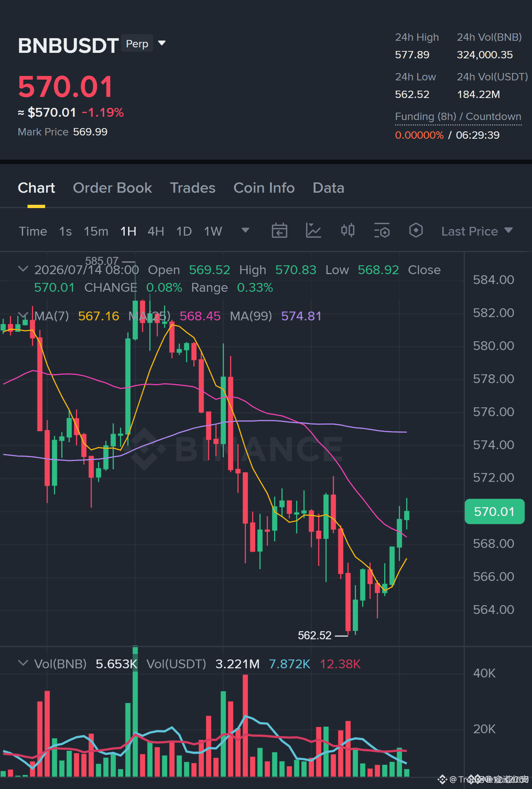Tap the MA(99) 574.81 indicator value
This screenshot has height=789, width=532.
[301, 316]
